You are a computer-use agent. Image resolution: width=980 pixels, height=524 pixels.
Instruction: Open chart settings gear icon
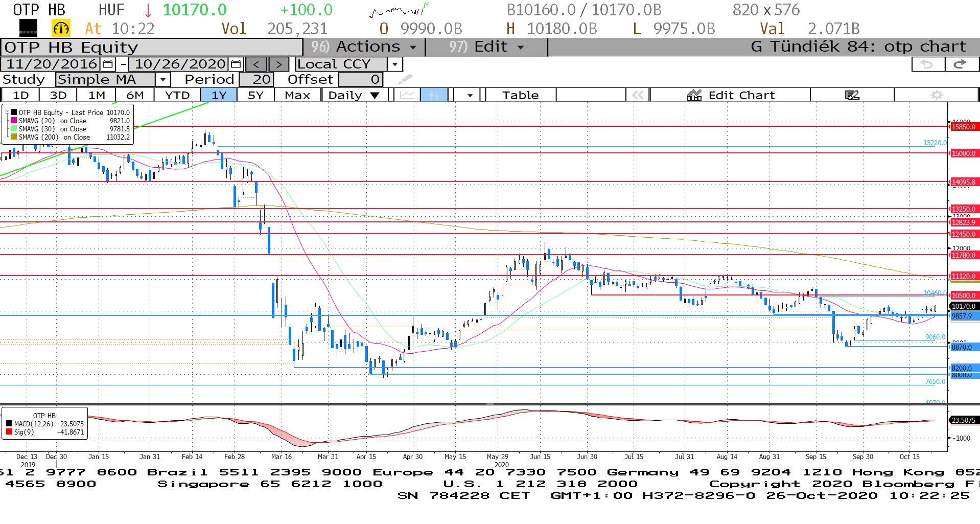click(x=937, y=95)
